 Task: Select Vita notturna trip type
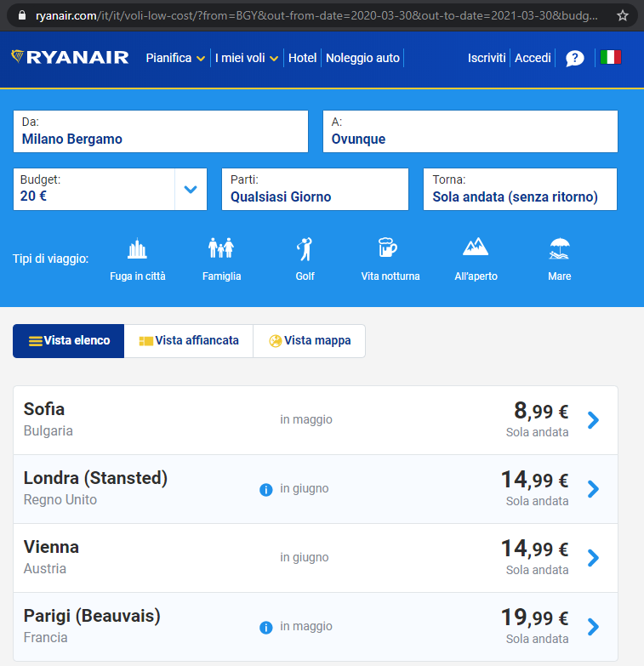coord(390,259)
